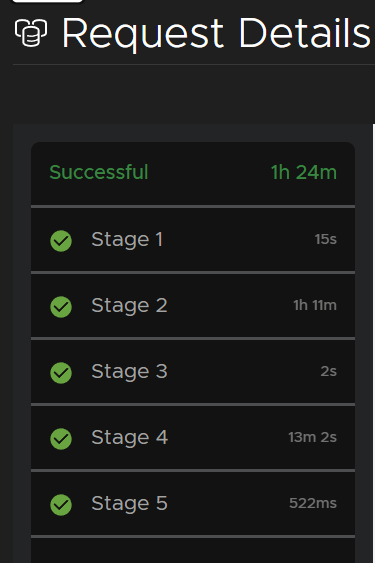The image size is (375, 563).
Task: Click the 15s duration of Stage 1
Action: pos(326,239)
